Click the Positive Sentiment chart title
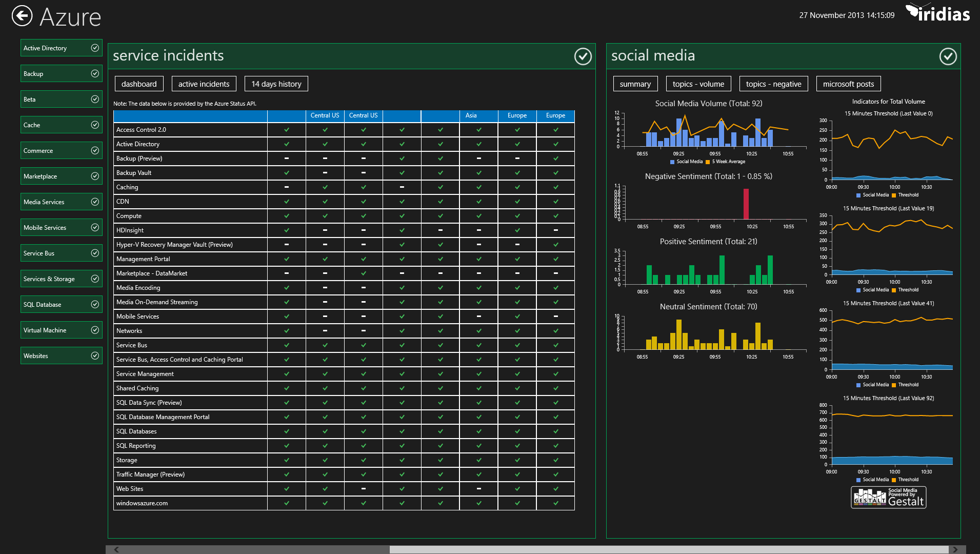 pyautogui.click(x=709, y=242)
